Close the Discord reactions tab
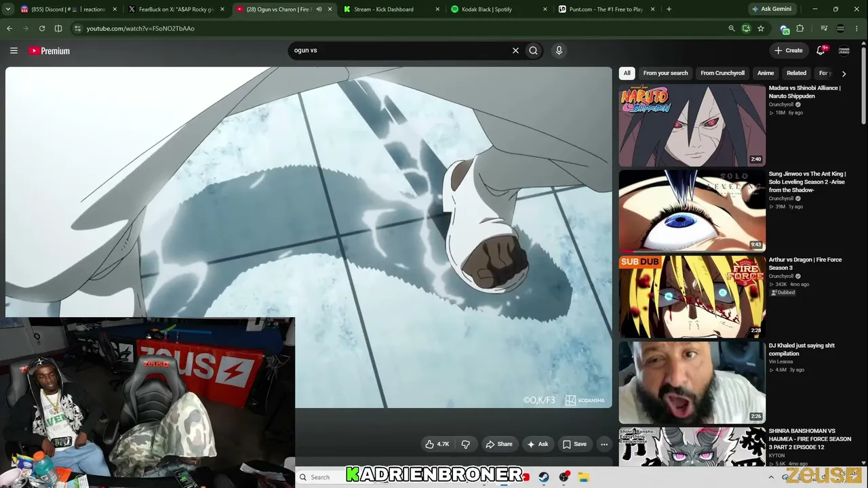The width and height of the screenshot is (868, 488). pos(115,9)
